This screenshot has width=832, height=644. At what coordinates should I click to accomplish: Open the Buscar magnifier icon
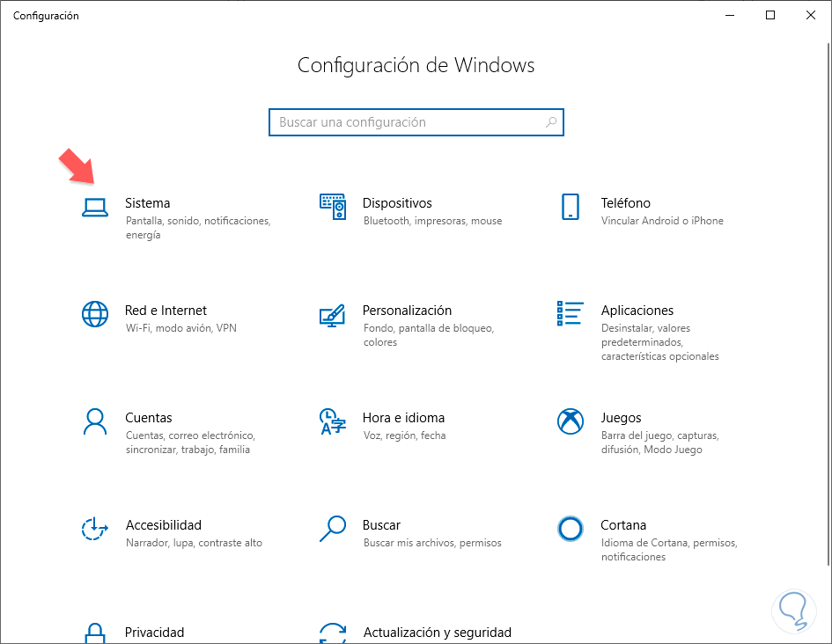tap(333, 529)
